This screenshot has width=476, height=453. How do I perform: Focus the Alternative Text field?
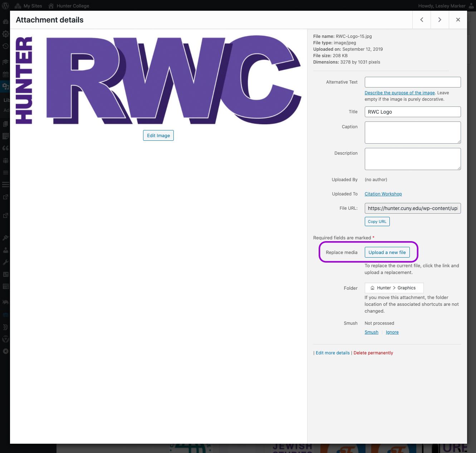pos(413,82)
